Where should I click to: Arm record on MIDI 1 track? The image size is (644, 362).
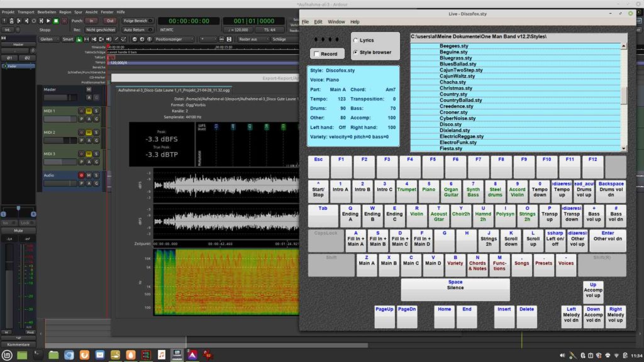pyautogui.click(x=81, y=111)
